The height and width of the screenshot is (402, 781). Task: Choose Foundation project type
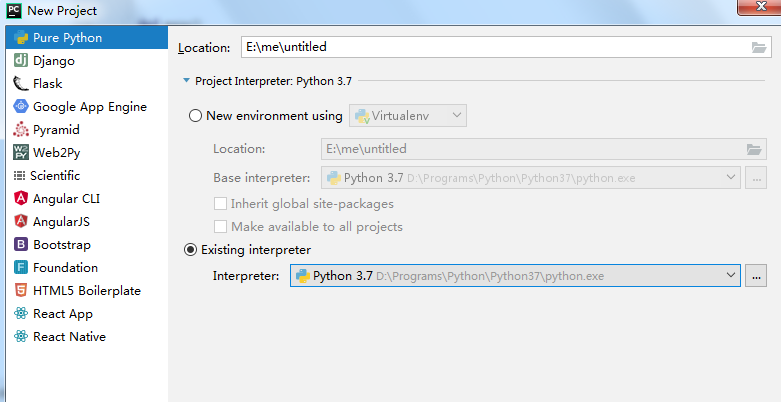coord(87,268)
